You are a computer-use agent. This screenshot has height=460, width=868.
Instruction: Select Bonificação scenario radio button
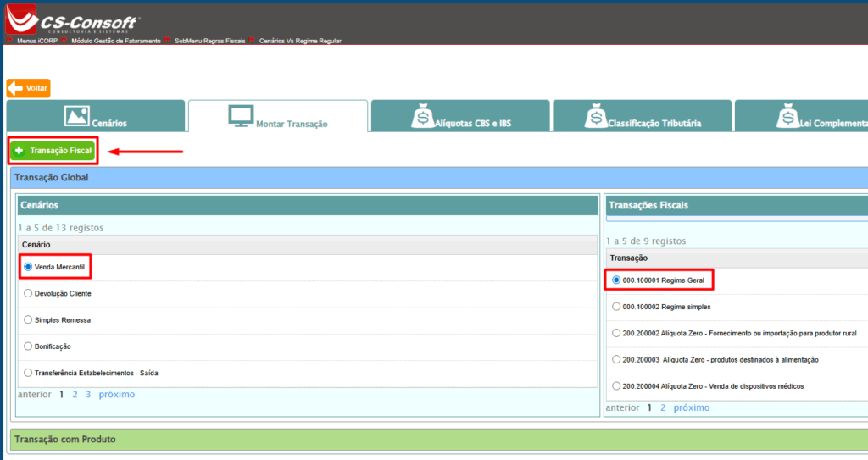point(28,346)
